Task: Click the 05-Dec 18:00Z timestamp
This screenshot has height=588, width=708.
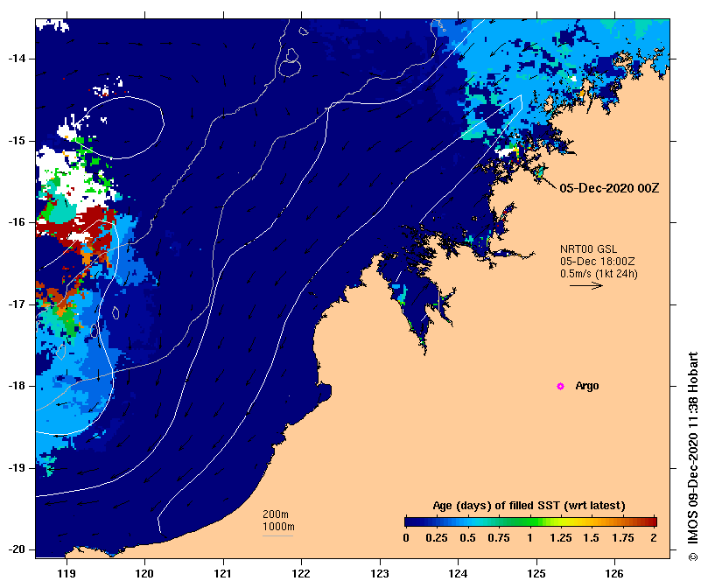Action: coord(598,262)
